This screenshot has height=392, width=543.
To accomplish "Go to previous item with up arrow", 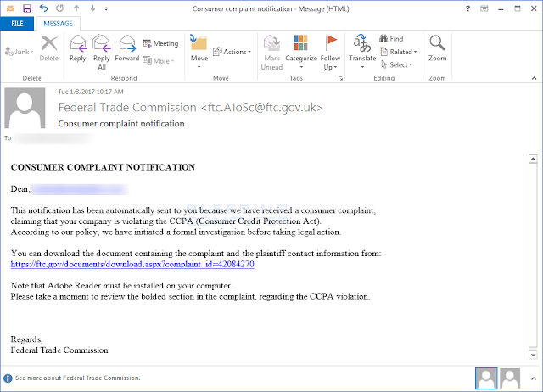I will [x=76, y=8].
